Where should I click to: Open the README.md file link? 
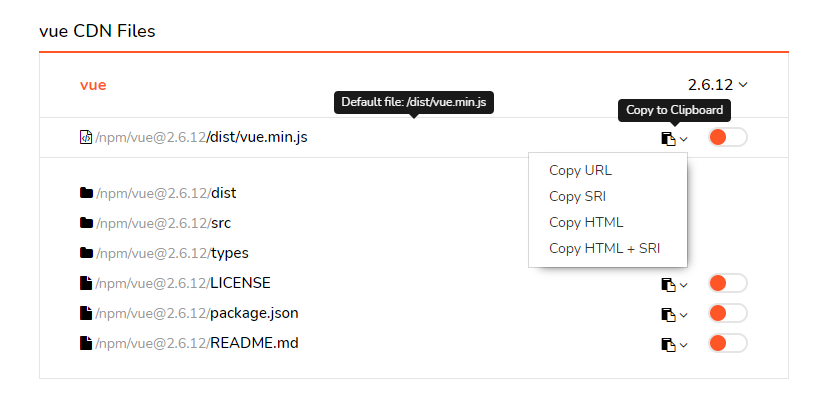coord(197,344)
